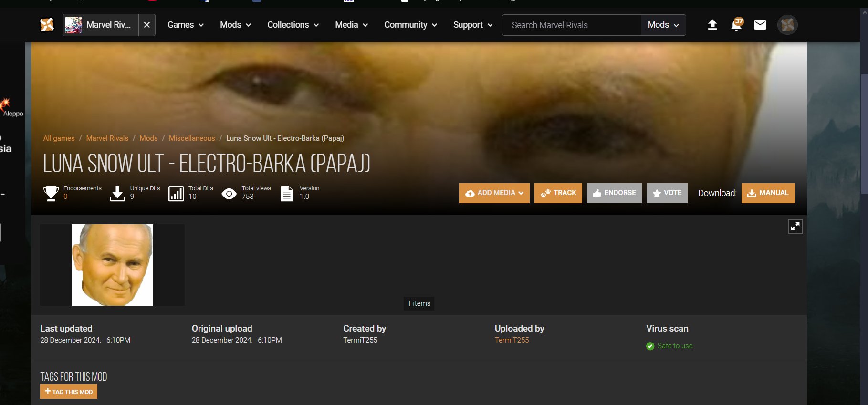Screen dimensions: 868x405
Task: Open notifications bell with 37 badge
Action: tap(737, 25)
